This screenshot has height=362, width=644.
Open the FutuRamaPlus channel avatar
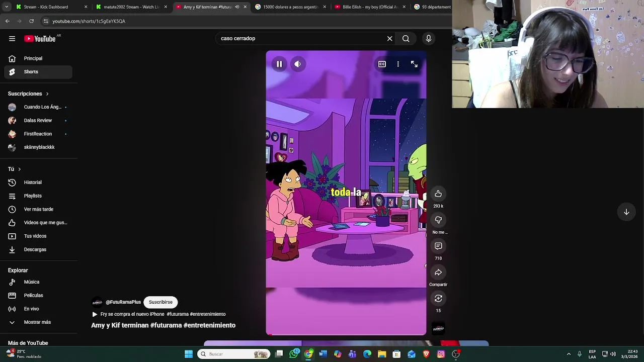point(97,302)
